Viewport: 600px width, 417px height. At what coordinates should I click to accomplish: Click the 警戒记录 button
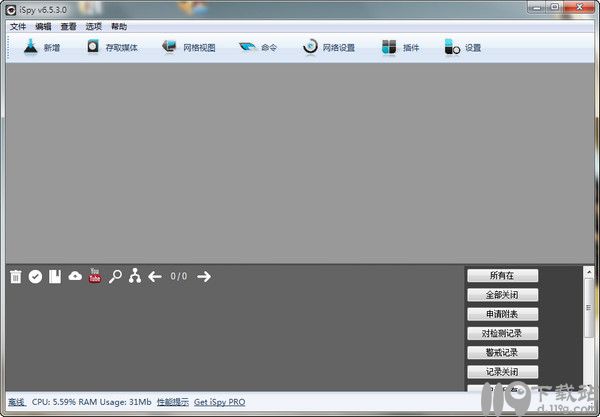point(502,352)
